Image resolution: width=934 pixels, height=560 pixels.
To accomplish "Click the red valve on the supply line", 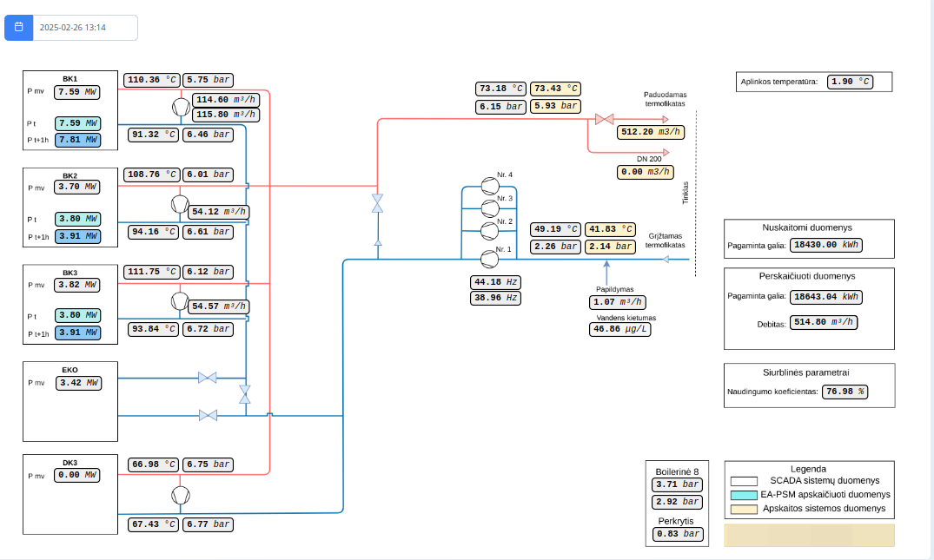I will tap(605, 119).
